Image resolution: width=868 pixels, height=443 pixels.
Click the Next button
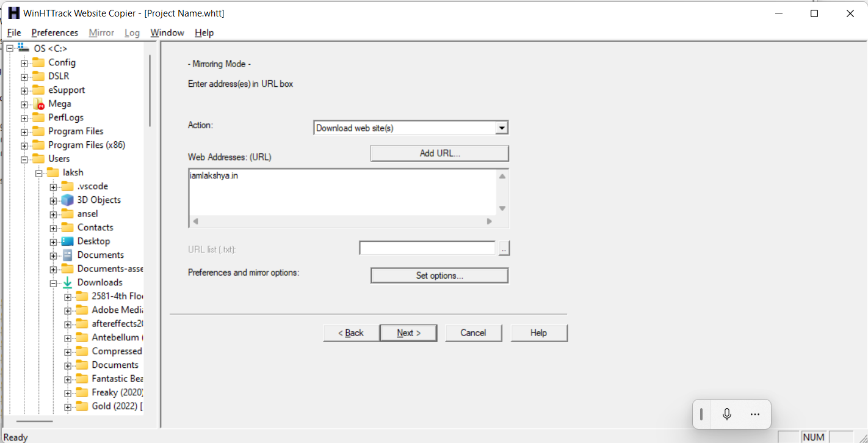[408, 333]
